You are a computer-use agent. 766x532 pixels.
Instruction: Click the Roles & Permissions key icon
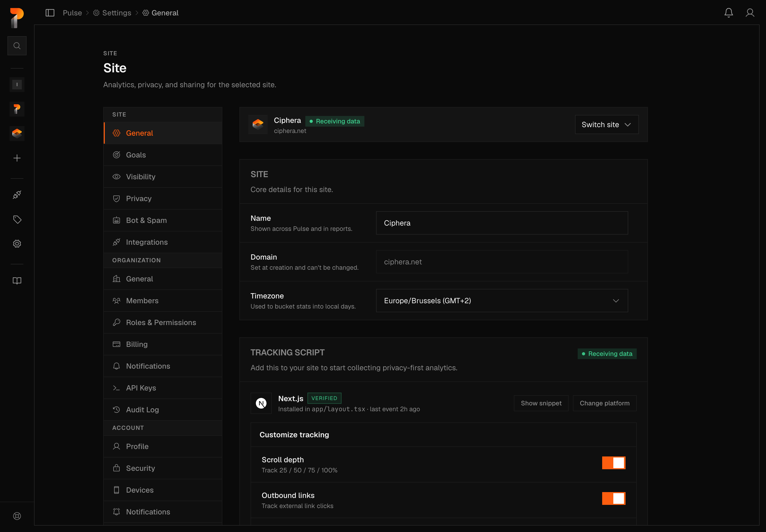click(116, 322)
